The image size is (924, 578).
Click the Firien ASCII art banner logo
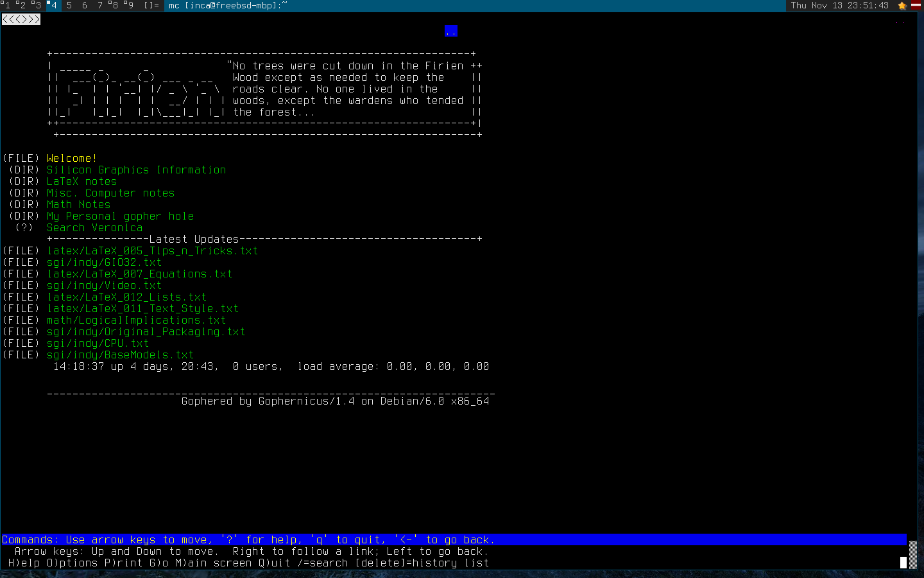pyautogui.click(x=139, y=89)
